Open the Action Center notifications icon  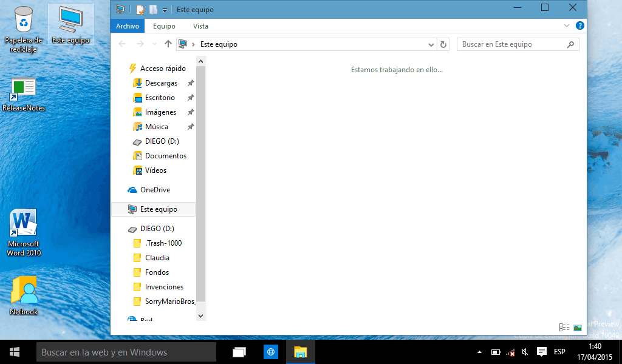(542, 352)
